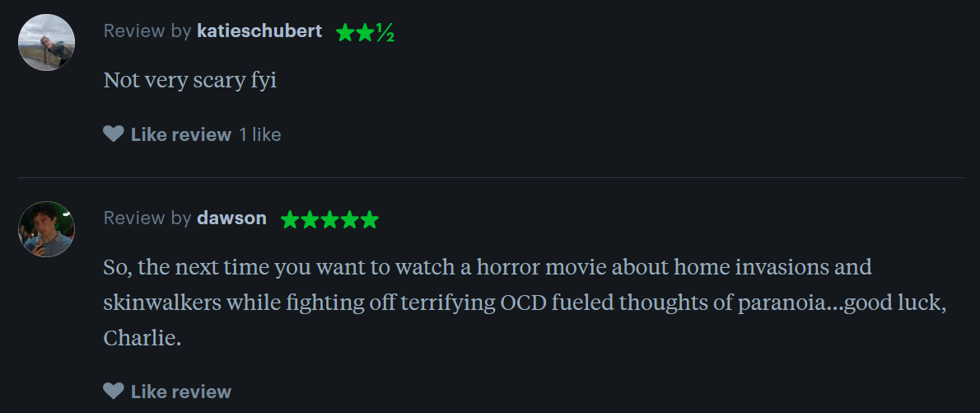Visit the dawson username link
Viewport: 980px width, 413px height.
231,218
